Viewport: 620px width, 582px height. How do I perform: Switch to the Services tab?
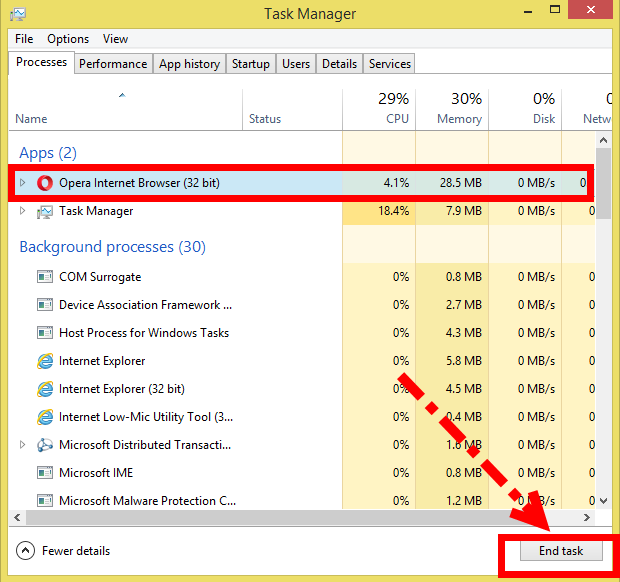[390, 64]
